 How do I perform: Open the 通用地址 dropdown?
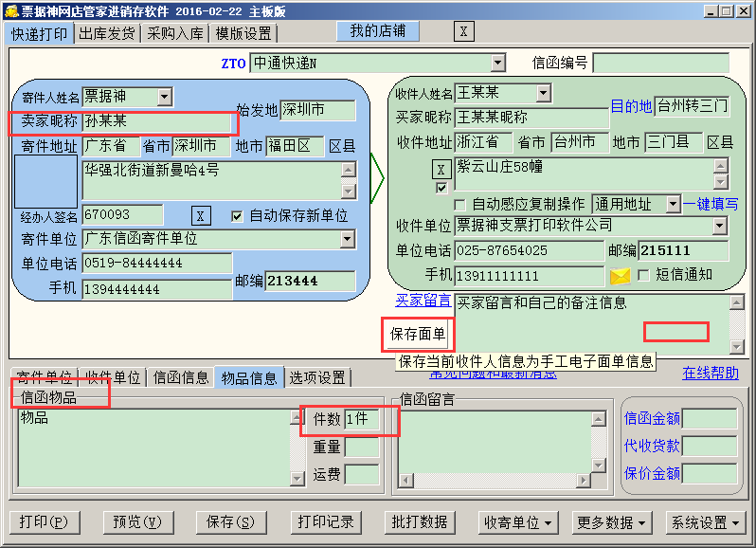674,204
